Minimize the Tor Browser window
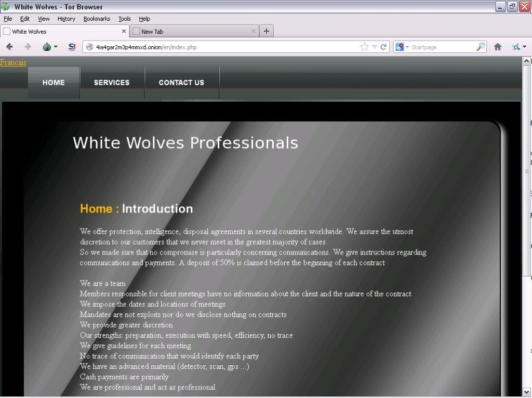This screenshot has width=532, height=398. pos(500,6)
